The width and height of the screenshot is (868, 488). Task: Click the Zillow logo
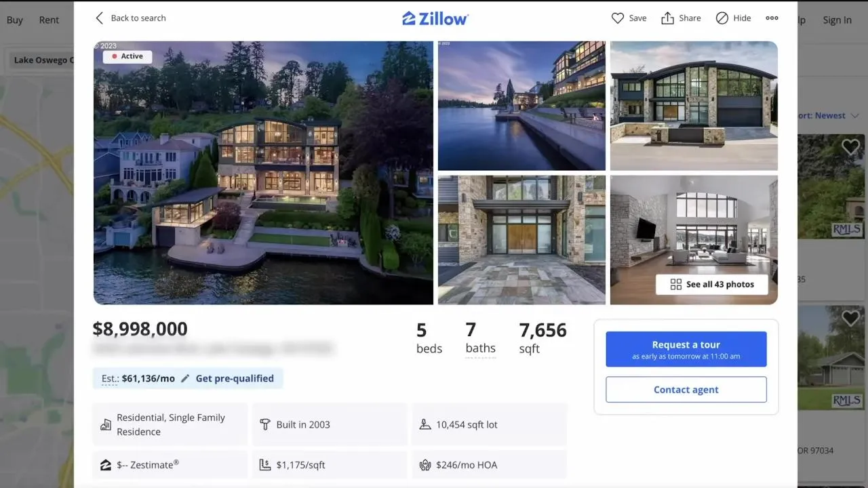[x=435, y=18]
